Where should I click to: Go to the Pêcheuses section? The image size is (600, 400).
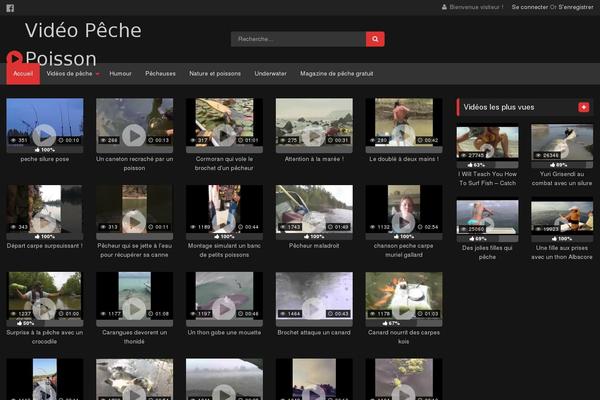click(x=160, y=73)
